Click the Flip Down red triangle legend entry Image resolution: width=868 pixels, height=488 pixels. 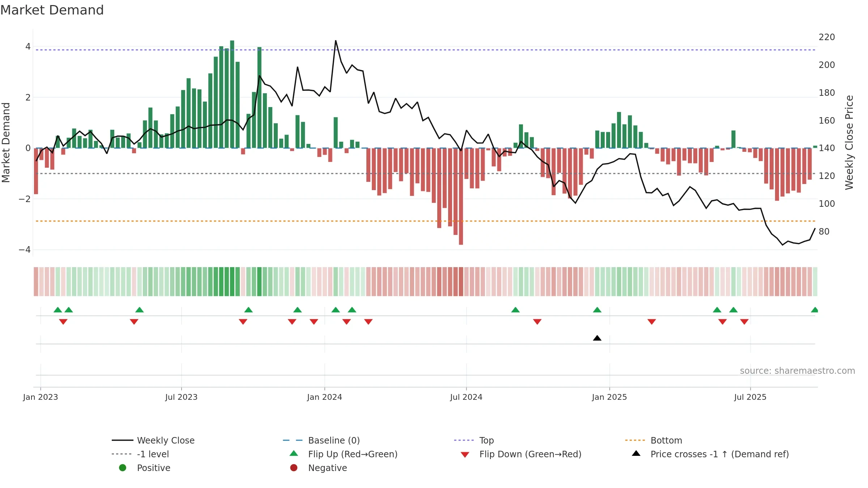coord(521,454)
